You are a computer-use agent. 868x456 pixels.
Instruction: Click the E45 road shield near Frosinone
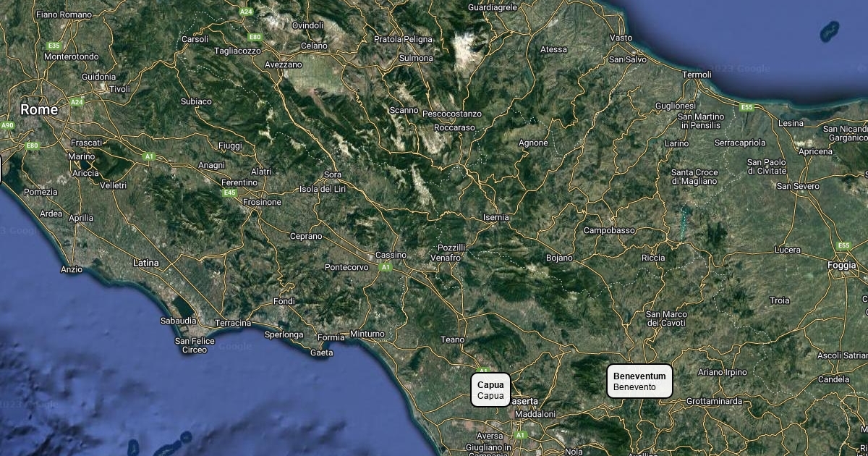(x=230, y=193)
